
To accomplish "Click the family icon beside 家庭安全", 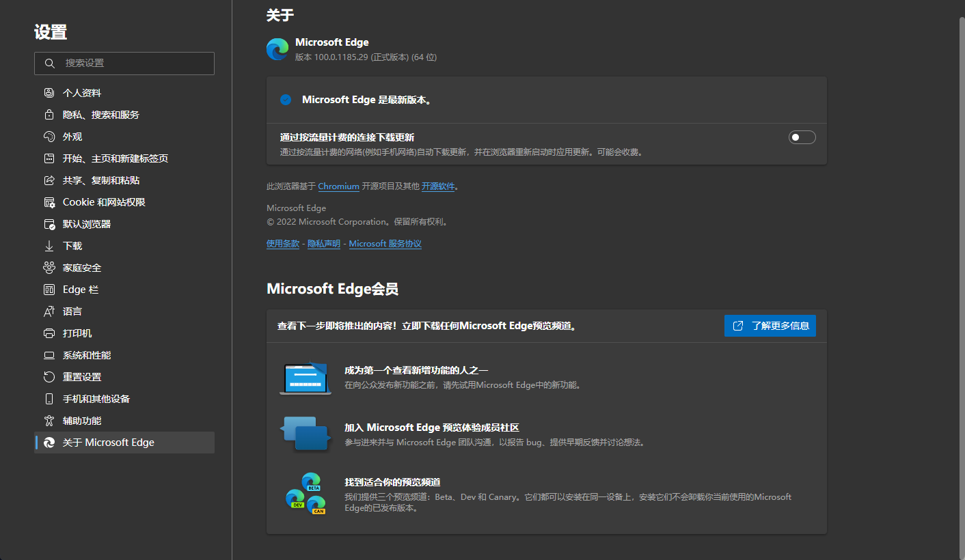I will (49, 268).
